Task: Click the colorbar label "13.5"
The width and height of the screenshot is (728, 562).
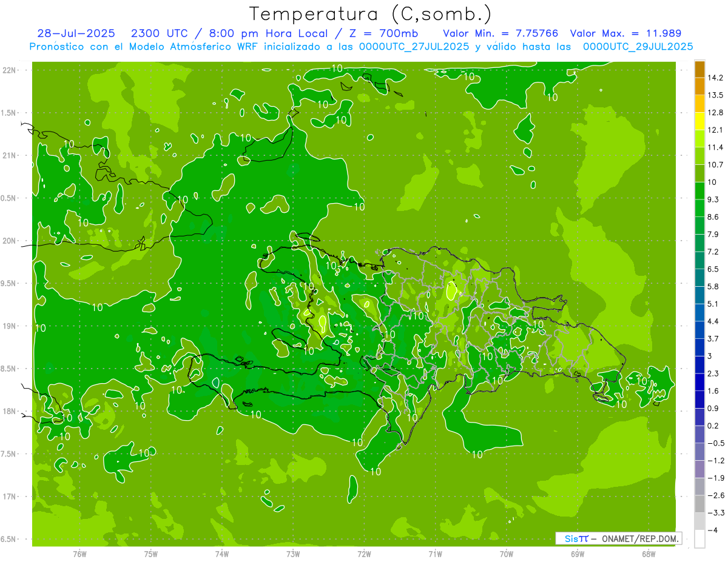Action: pos(715,95)
